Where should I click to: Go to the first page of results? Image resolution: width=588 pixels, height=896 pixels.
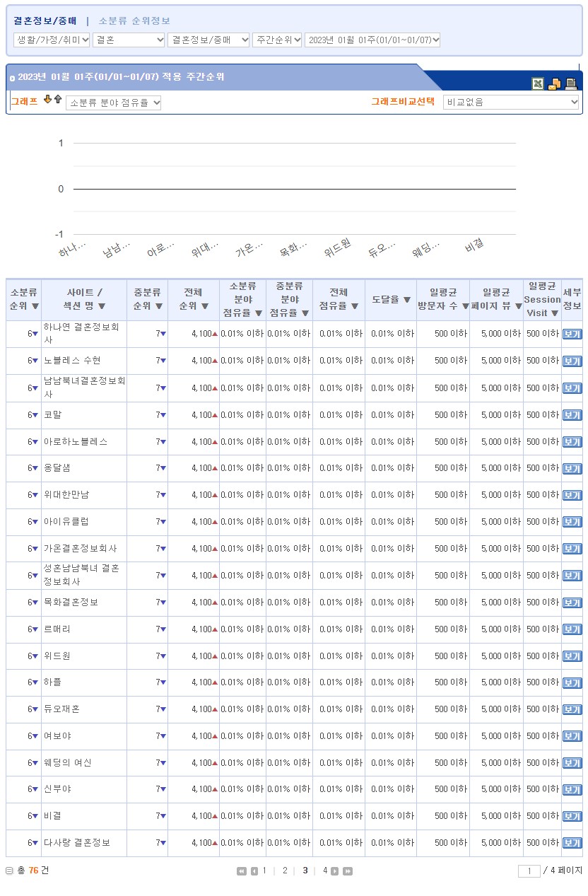pos(242,871)
